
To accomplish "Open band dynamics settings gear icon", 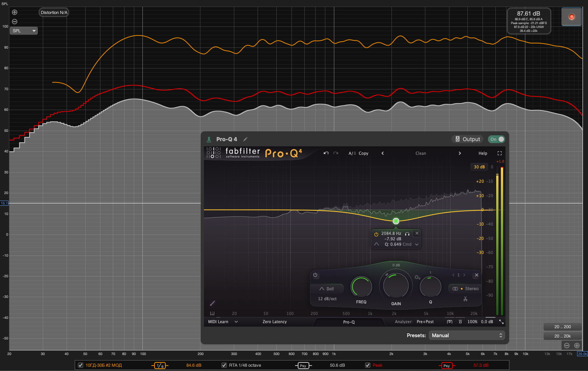I will [x=417, y=277].
